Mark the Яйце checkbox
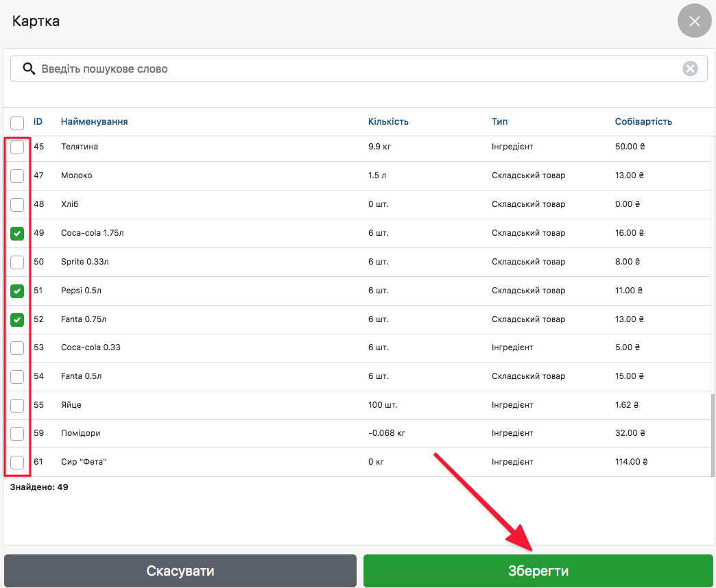Viewport: 716px width, 588px height. [x=17, y=405]
